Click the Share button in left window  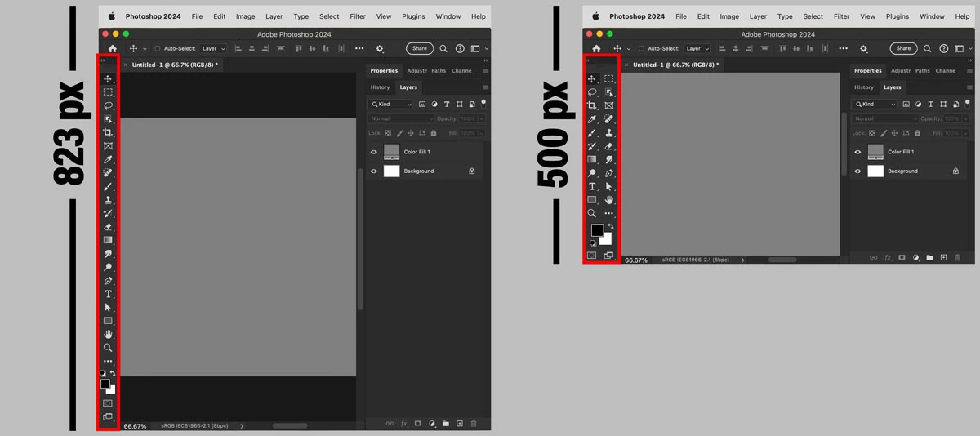click(420, 49)
